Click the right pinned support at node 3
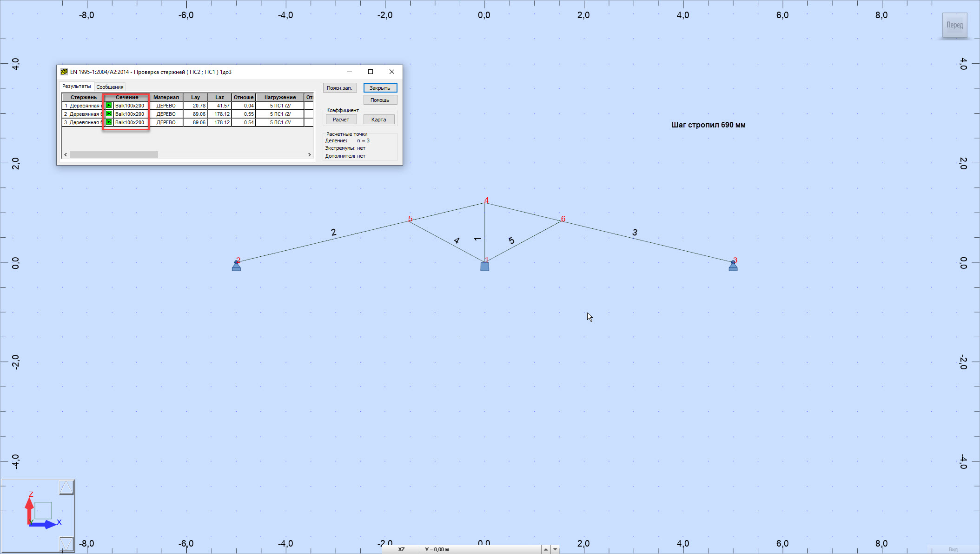Viewport: 980px width, 554px height. 733,266
